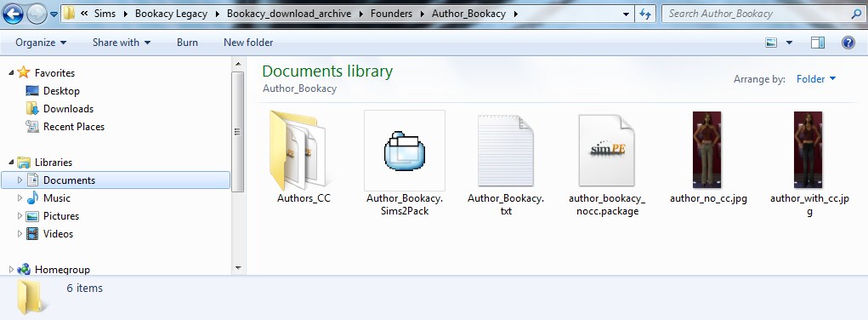Viewport: 868px width, 320px height.
Task: Open the view options dropdown arrow
Action: (x=789, y=43)
